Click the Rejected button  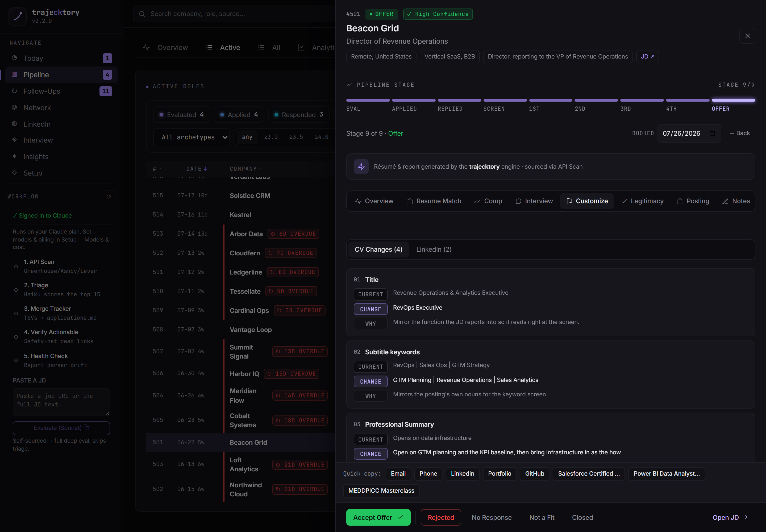coord(441,517)
